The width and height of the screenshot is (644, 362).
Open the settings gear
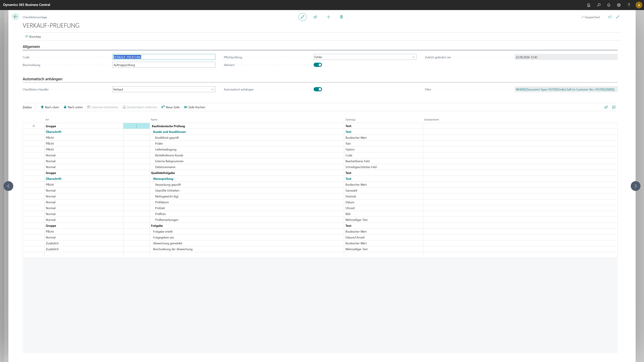(x=619, y=5)
